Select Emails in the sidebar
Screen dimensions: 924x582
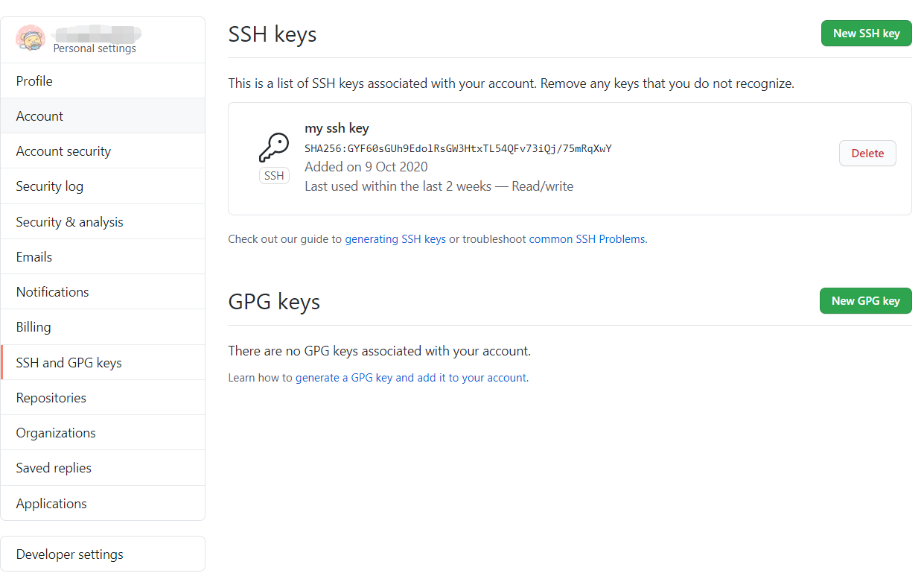tap(34, 257)
